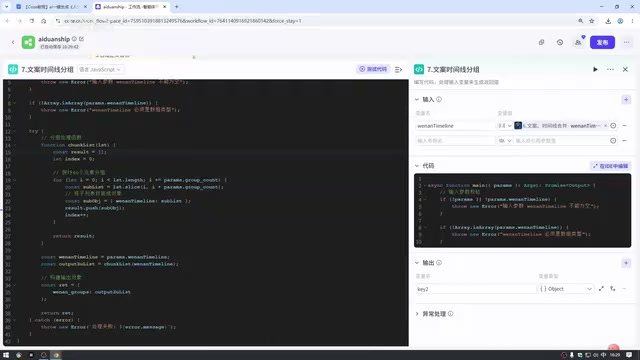Clear the wenanTimeline reference value tag
This screenshot has height=360, width=640.
point(605,126)
